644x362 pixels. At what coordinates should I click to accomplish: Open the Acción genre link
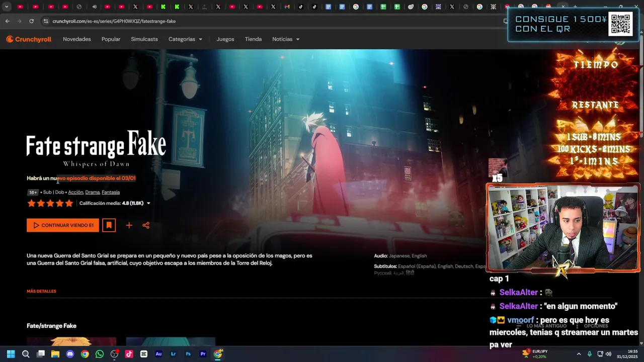click(x=75, y=192)
